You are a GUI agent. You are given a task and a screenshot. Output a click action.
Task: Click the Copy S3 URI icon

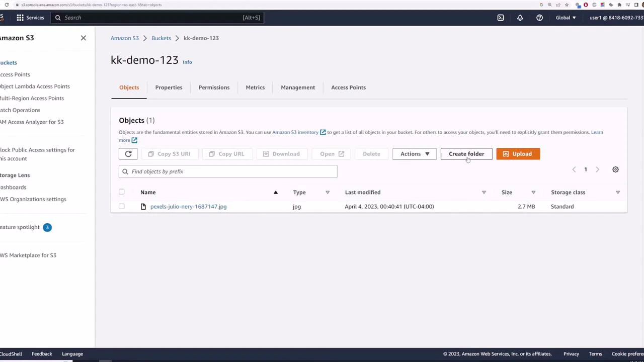151,154
